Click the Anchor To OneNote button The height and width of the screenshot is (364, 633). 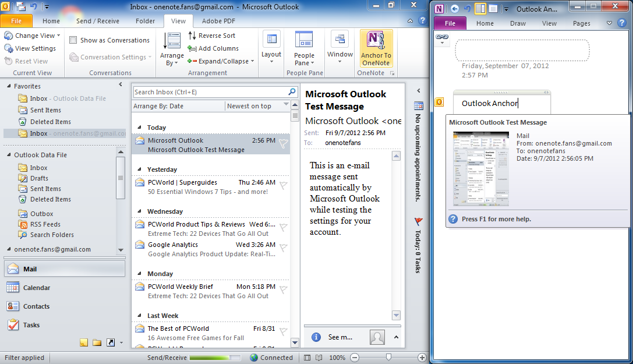pyautogui.click(x=376, y=48)
